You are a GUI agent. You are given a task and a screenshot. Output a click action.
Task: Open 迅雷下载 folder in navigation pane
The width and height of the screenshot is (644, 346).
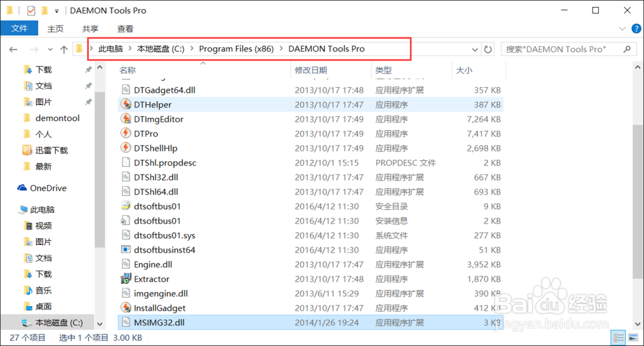51,150
